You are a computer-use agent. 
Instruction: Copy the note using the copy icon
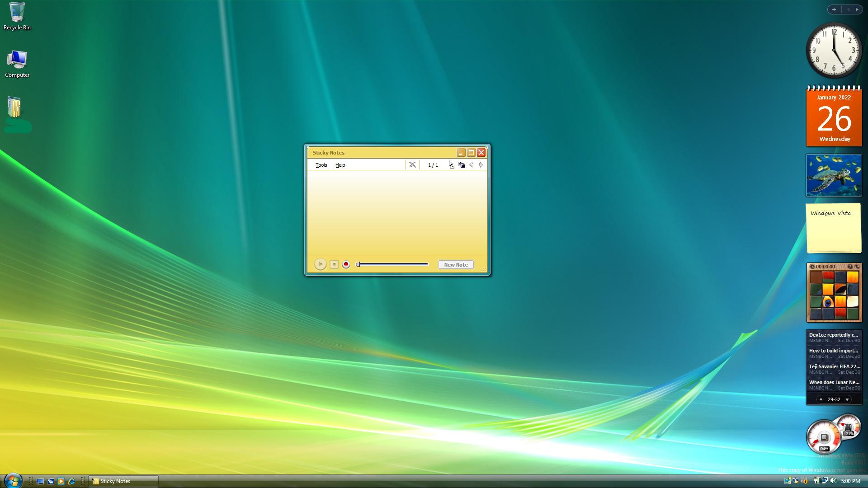point(461,164)
